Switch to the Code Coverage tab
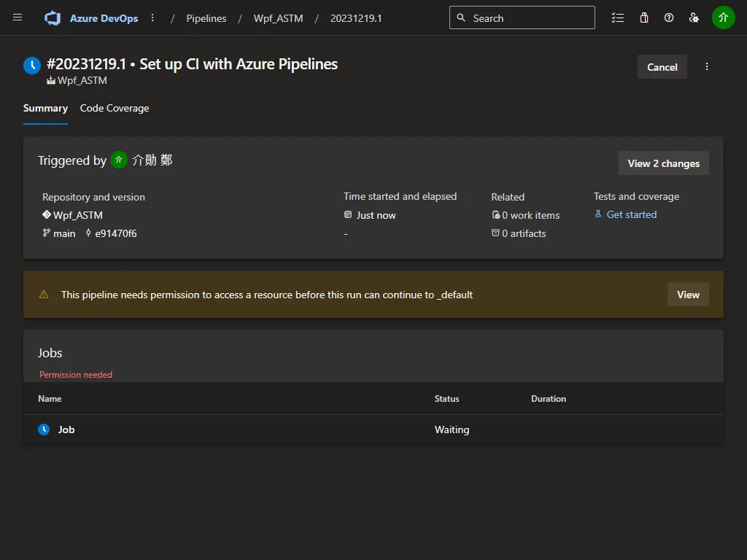This screenshot has height=560, width=747. [x=115, y=108]
